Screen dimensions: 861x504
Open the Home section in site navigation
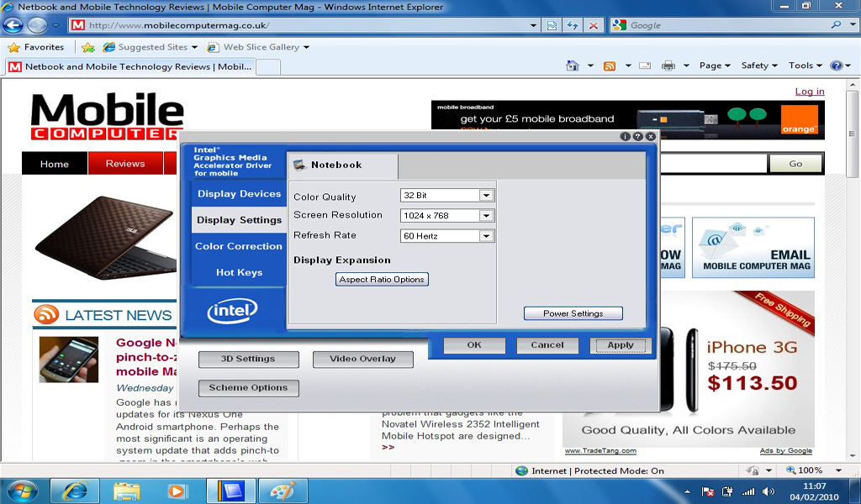coord(55,164)
